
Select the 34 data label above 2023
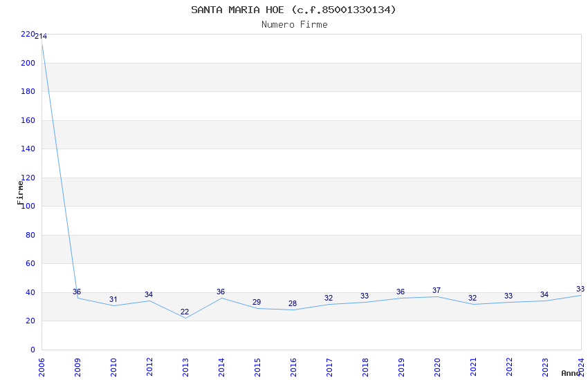(544, 294)
